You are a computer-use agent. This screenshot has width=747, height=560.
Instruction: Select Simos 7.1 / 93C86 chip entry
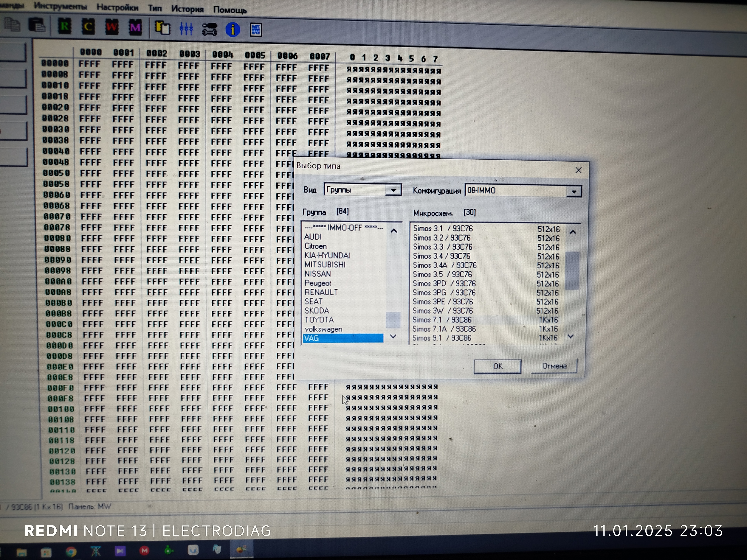pos(442,320)
